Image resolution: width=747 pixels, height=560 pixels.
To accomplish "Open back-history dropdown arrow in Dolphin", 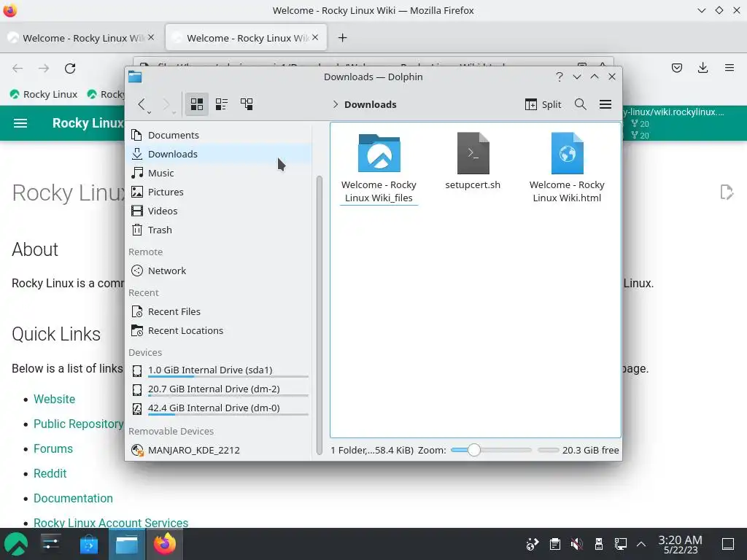I will tap(149, 112).
